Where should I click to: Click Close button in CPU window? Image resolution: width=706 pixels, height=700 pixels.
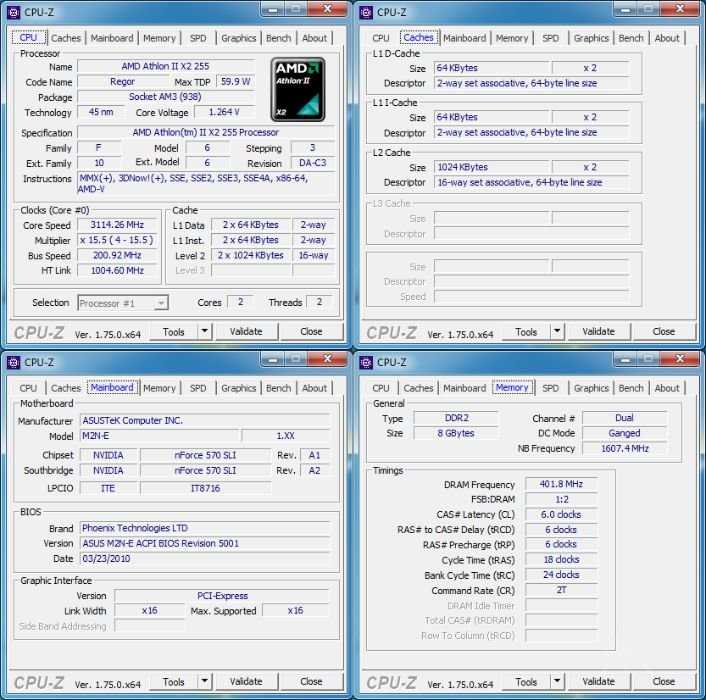pos(311,332)
